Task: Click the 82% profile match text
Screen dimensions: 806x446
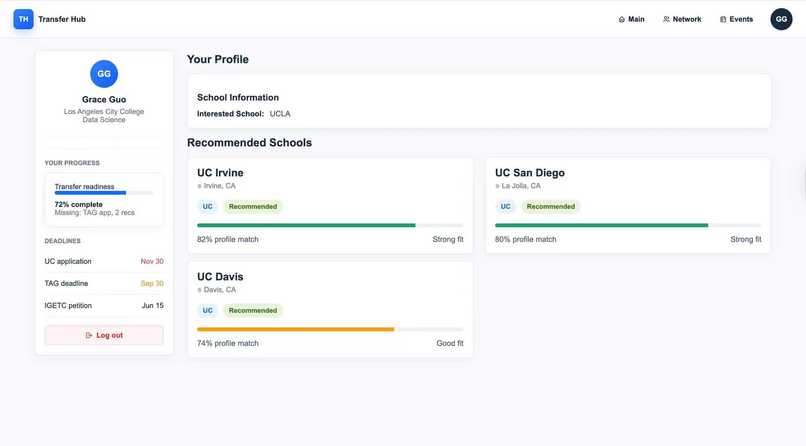Action: (x=228, y=239)
